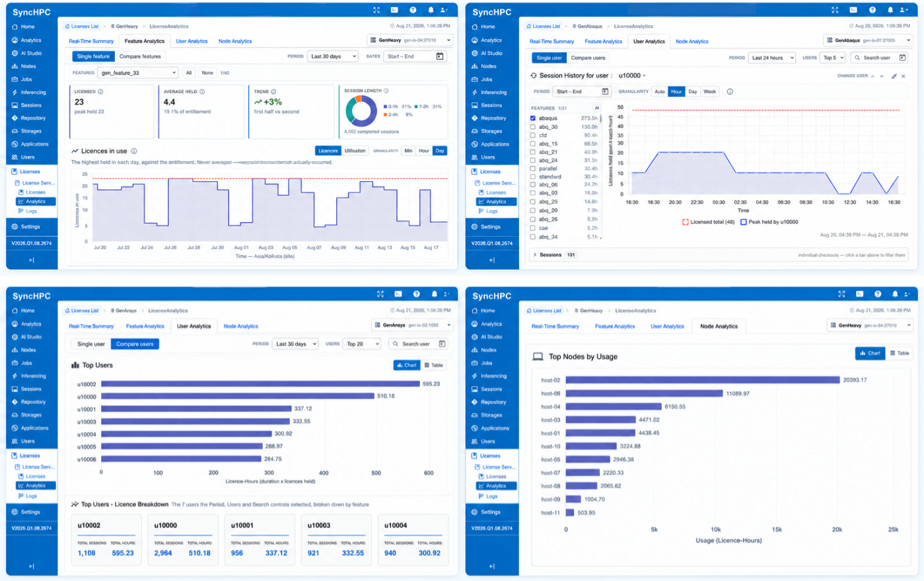
Task: Uncheck the abaqus feature checkbox
Action: click(x=532, y=118)
